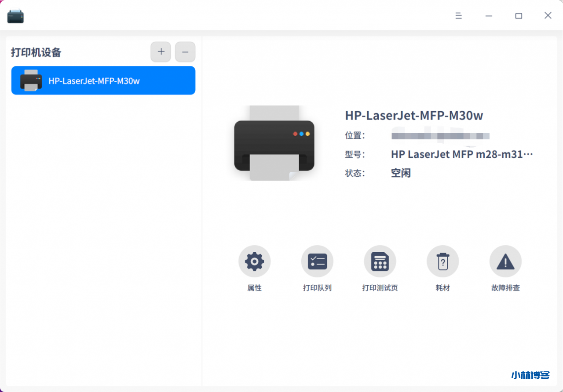Screen dimensions: 563x392
Task: Click the idle status text 空闲
Action: tap(401, 173)
